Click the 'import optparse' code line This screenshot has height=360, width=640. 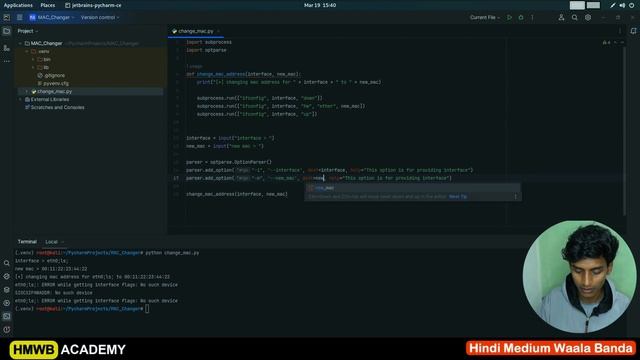pyautogui.click(x=206, y=50)
